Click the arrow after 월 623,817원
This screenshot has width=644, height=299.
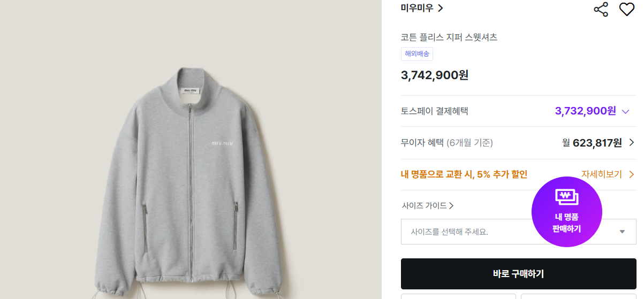point(632,142)
